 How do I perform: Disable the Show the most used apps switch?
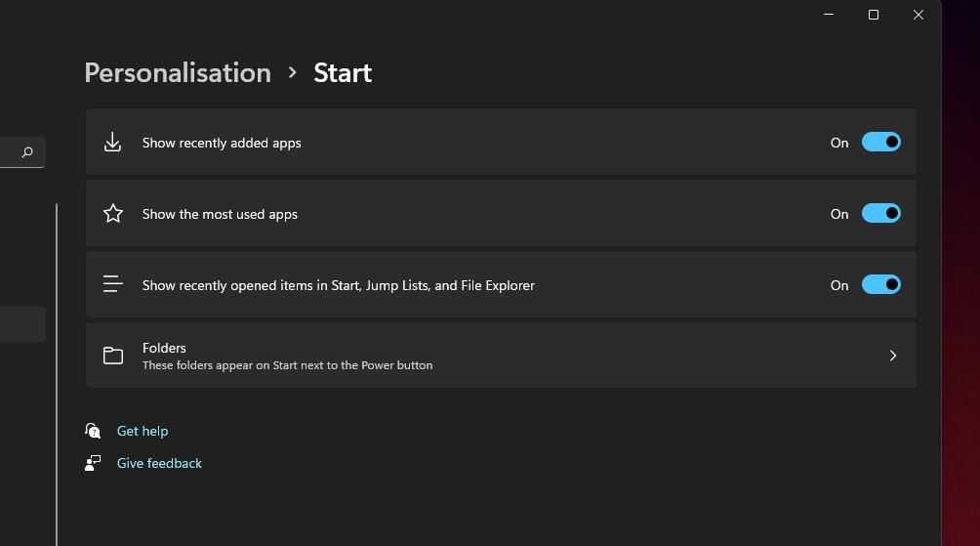click(x=880, y=214)
